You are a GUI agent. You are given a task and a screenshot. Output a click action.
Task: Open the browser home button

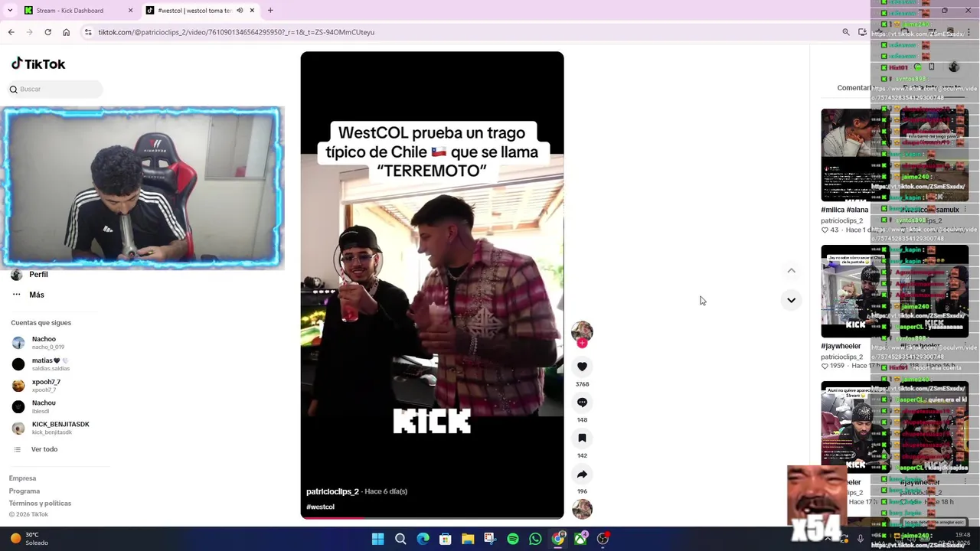[x=66, y=32]
